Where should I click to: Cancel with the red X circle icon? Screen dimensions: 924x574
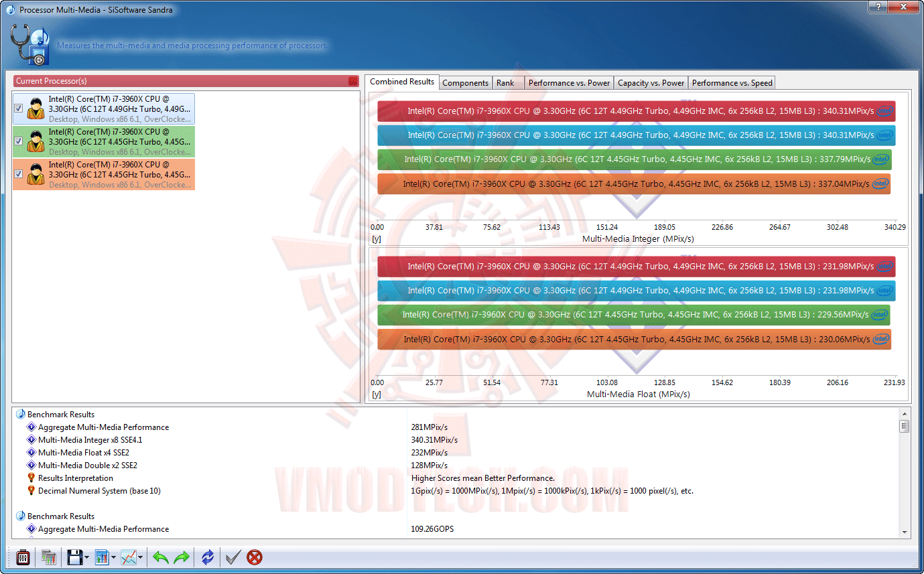tap(255, 557)
